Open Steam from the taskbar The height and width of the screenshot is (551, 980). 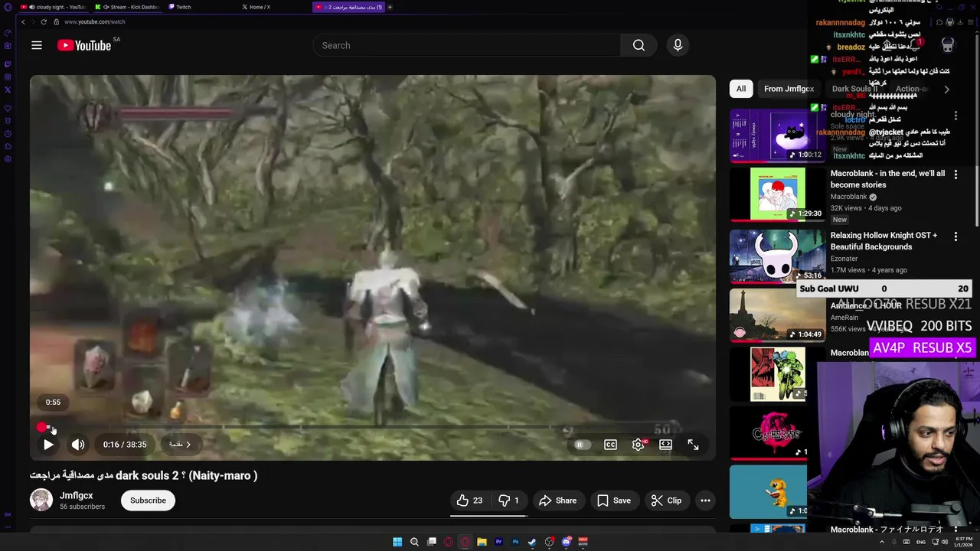[532, 542]
